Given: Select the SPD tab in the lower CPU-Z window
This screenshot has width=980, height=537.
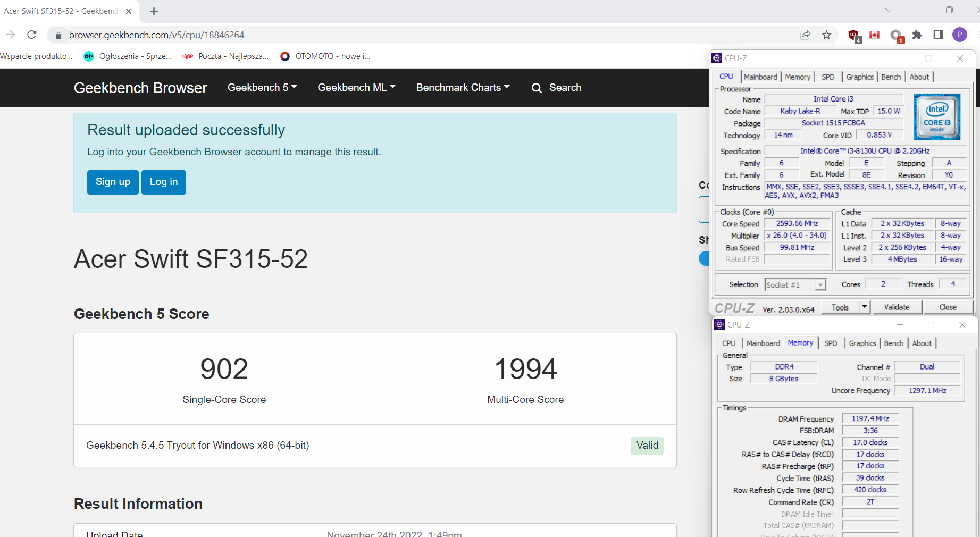Looking at the screenshot, I should tap(831, 343).
